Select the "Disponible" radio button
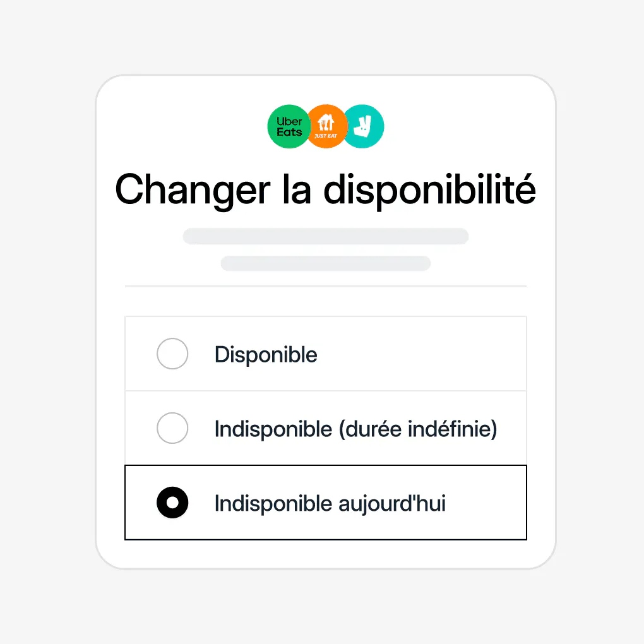This screenshot has width=644, height=644. pos(172,354)
